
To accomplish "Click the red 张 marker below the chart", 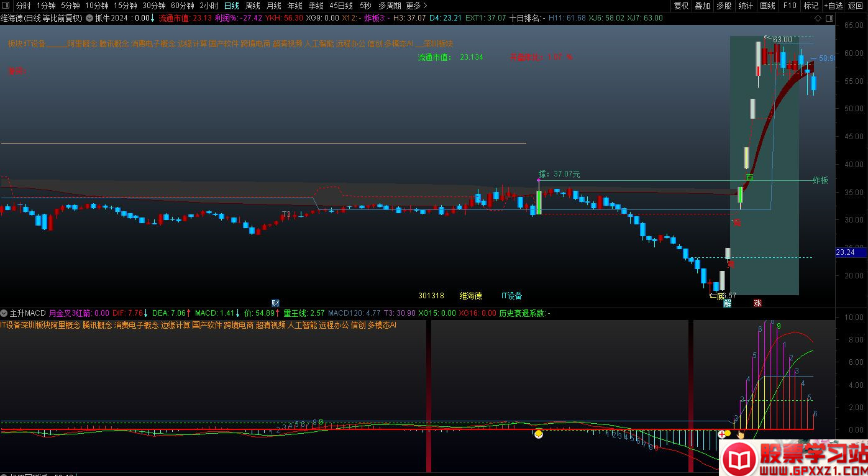I will [757, 303].
